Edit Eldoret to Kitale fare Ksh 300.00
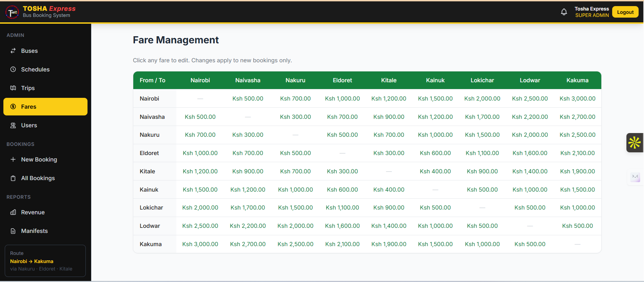 (389, 153)
